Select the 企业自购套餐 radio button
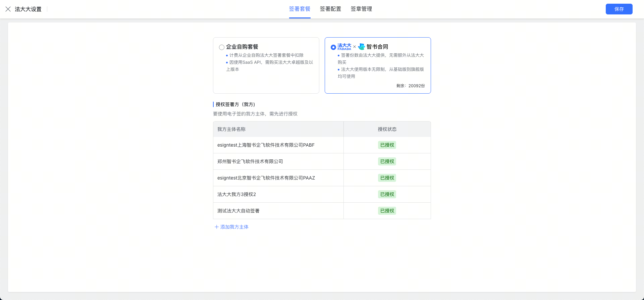 point(221,47)
